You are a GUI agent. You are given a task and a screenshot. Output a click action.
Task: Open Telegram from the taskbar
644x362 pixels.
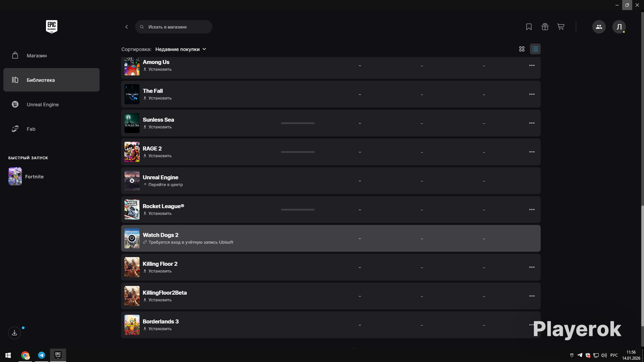pyautogui.click(x=42, y=355)
